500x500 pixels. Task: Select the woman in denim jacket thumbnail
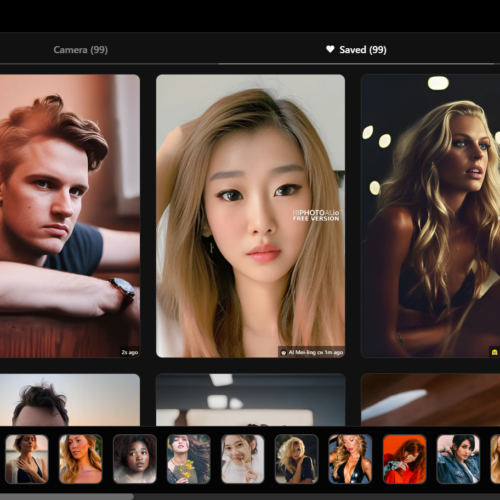458,459
